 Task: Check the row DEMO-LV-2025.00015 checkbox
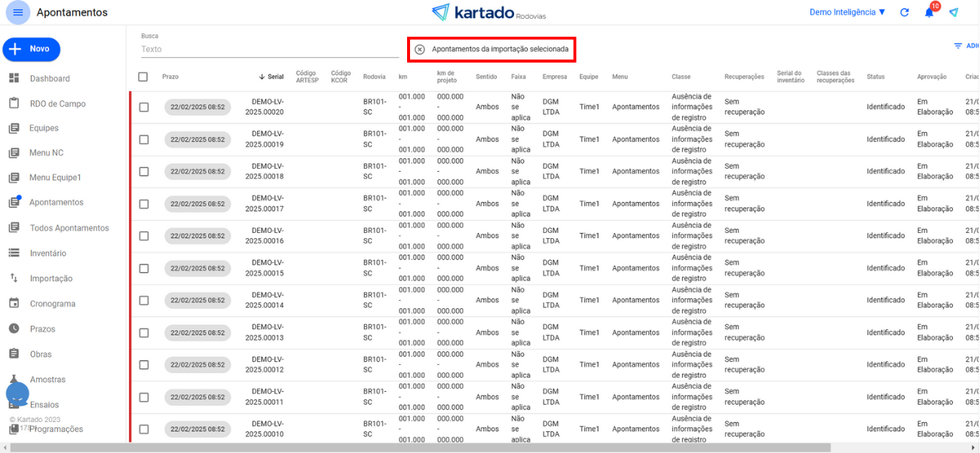coord(144,268)
